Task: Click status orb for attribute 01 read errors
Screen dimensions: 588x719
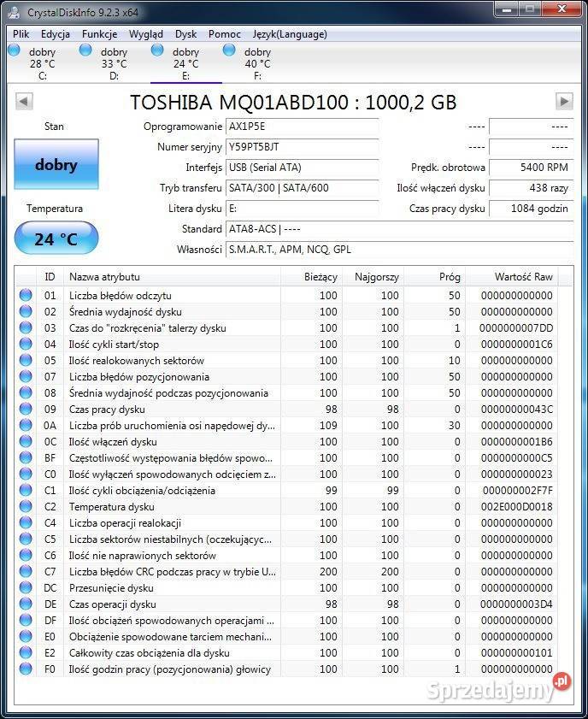Action: pyautogui.click(x=26, y=296)
